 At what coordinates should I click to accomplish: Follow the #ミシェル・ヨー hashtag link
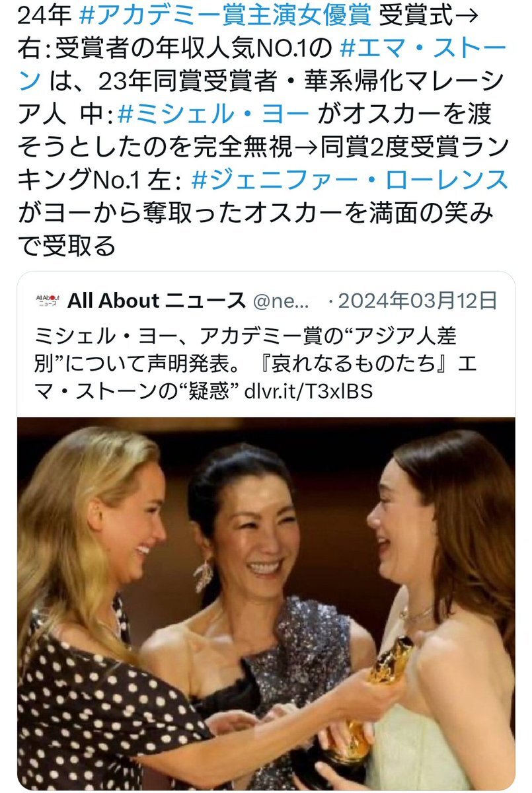click(213, 114)
